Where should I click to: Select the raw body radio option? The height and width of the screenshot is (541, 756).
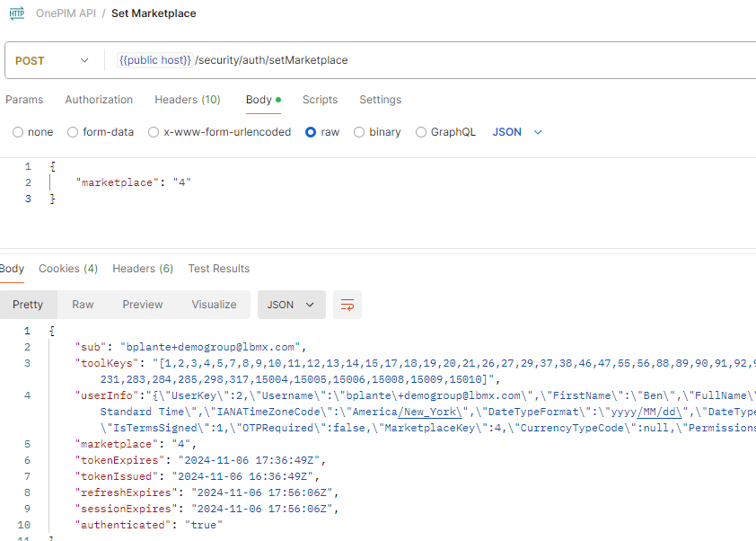[311, 132]
